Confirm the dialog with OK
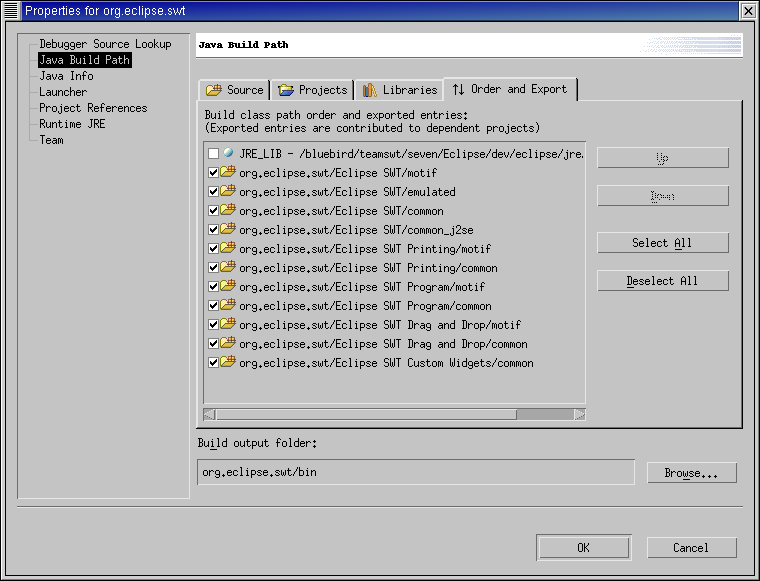The image size is (760, 581). pyautogui.click(x=584, y=548)
